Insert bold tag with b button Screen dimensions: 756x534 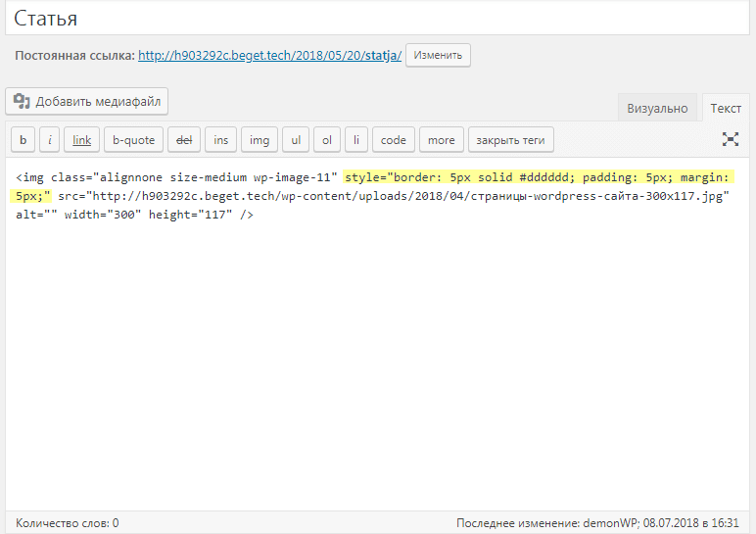tap(23, 140)
